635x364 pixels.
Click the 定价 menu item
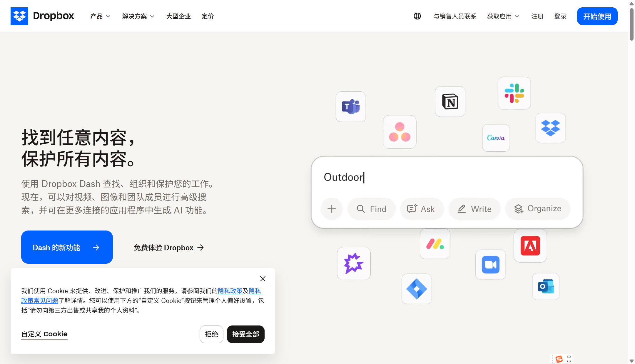coord(207,16)
